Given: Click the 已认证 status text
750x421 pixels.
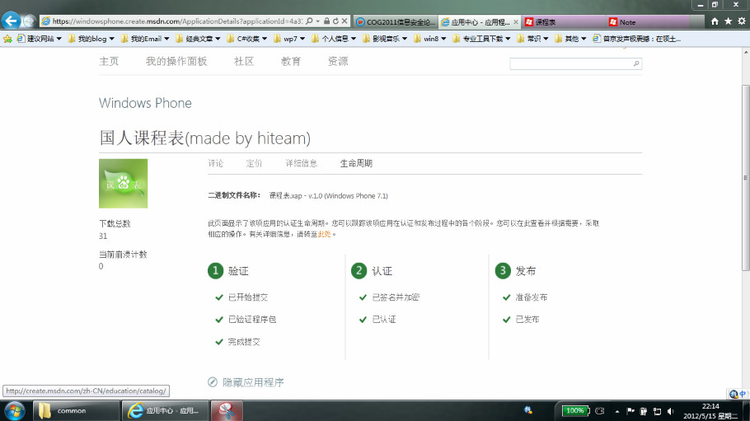Looking at the screenshot, I should pos(384,319).
